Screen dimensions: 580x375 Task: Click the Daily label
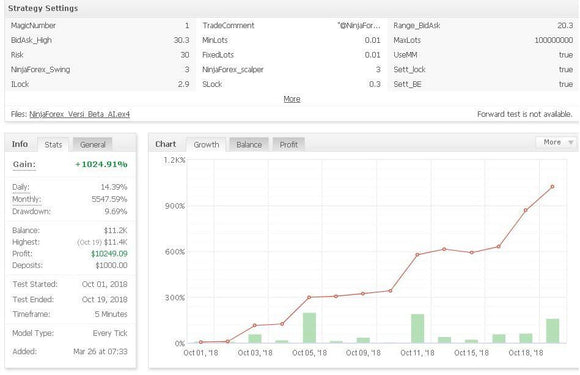pos(21,187)
